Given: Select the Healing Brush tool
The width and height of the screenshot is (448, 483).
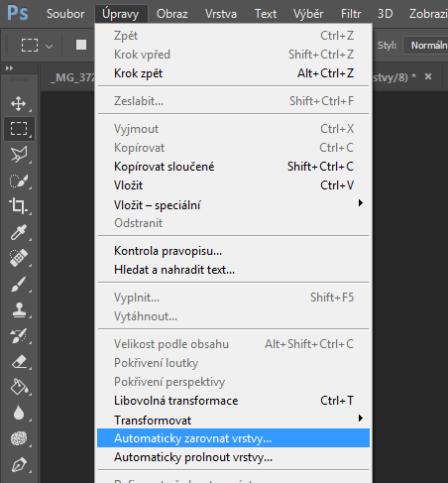Looking at the screenshot, I should tap(19, 258).
